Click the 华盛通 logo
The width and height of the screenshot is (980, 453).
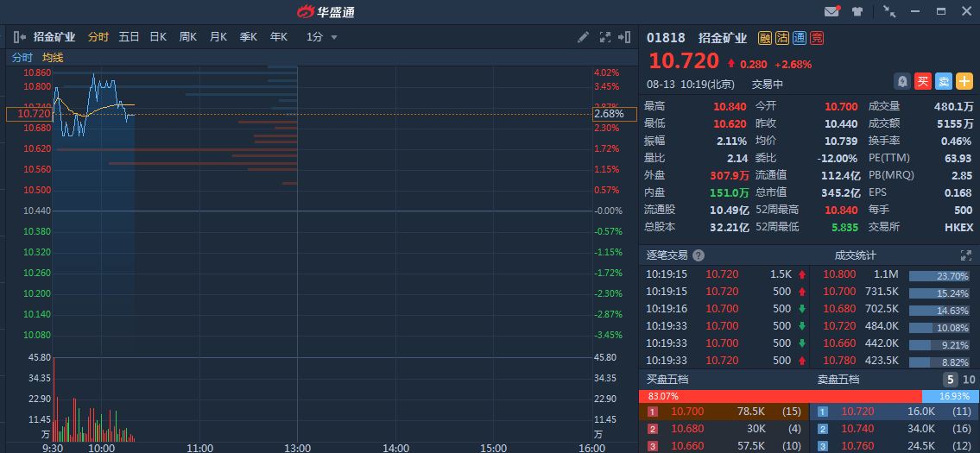click(x=326, y=11)
